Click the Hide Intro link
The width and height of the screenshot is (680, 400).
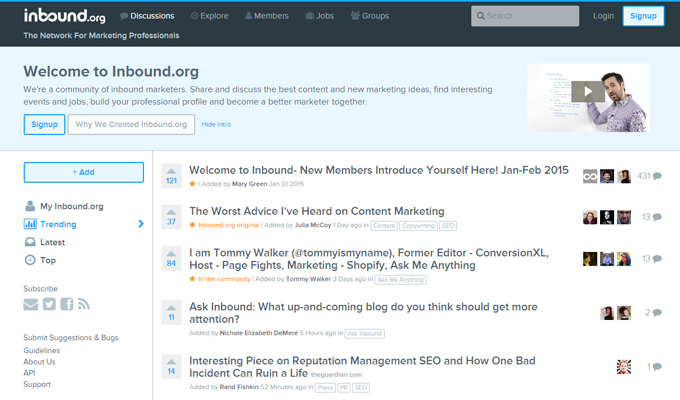pos(216,125)
